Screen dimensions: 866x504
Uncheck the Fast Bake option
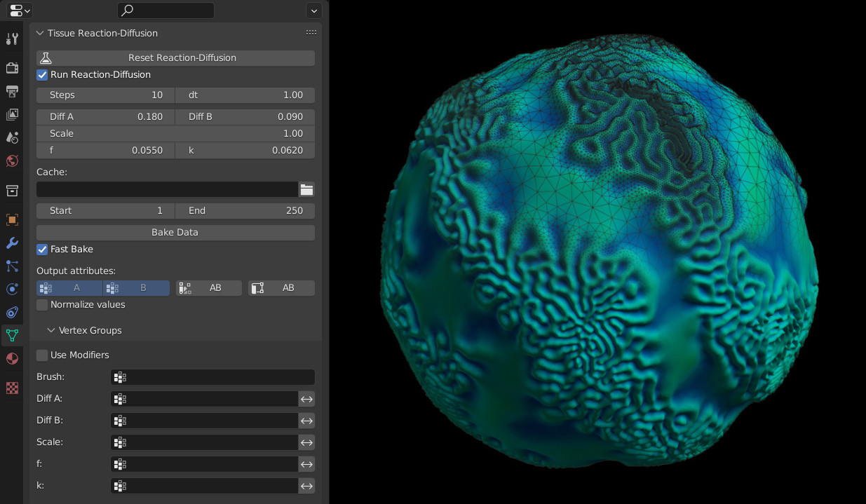click(x=42, y=249)
